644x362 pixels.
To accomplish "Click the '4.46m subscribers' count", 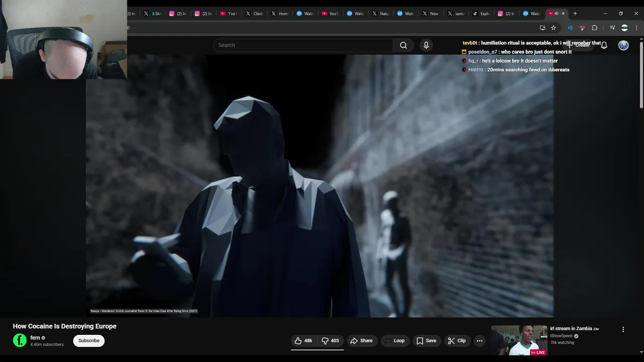I will pos(47,345).
